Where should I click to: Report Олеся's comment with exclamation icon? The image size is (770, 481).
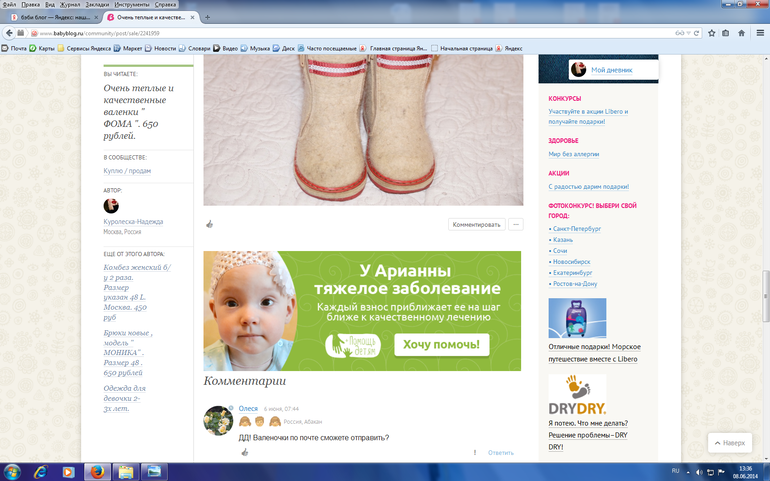(474, 453)
